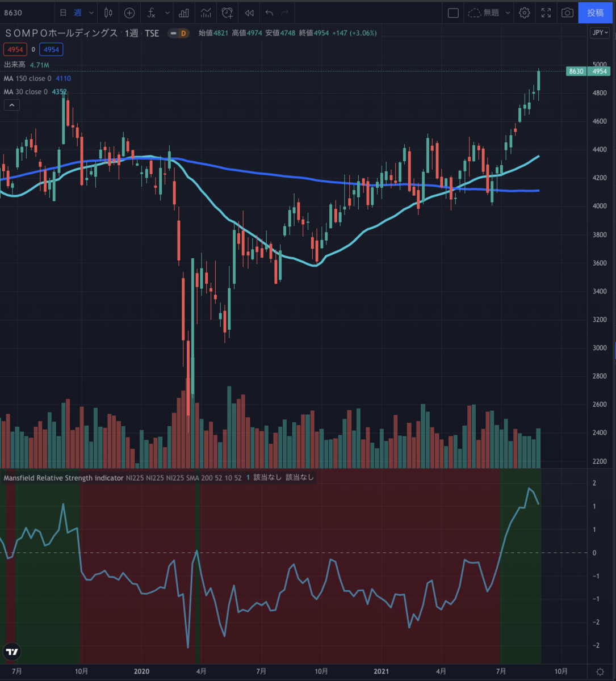Click the 2020 label on the time axis

coord(141,671)
